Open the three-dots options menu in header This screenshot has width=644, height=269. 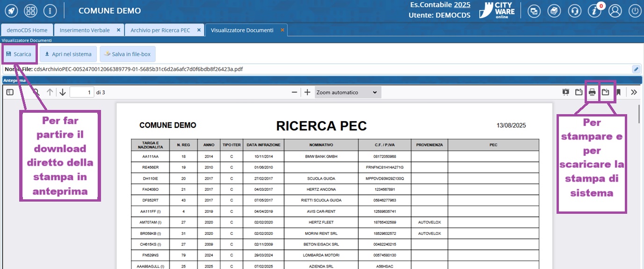tap(50, 11)
